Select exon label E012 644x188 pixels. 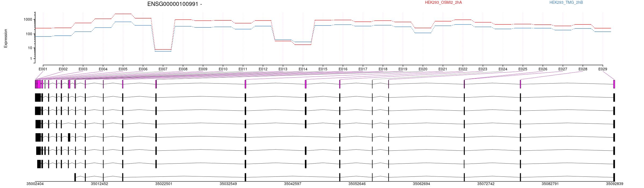pos(263,69)
